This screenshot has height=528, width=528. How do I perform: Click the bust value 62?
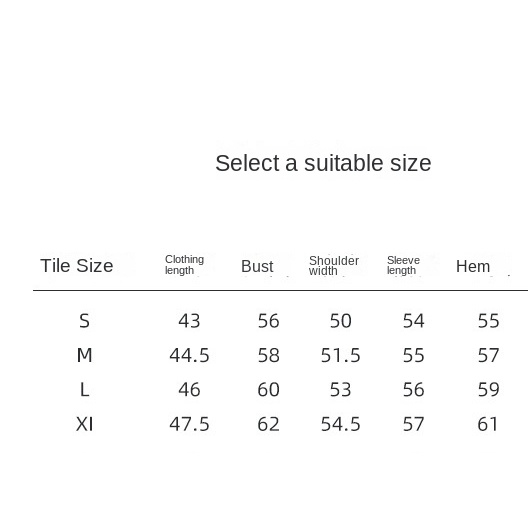[268, 424]
